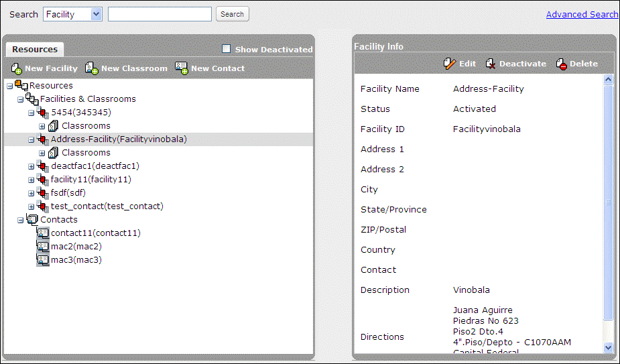The width and height of the screenshot is (620, 364).
Task: Click the Facilities & Classrooms folder icon
Action: pos(32,99)
